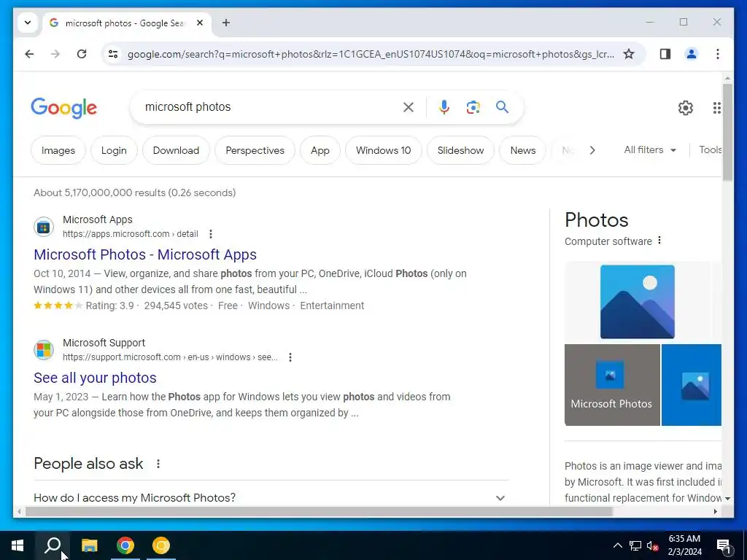Go to the Google logo homepage
The width and height of the screenshot is (747, 560).
[64, 108]
